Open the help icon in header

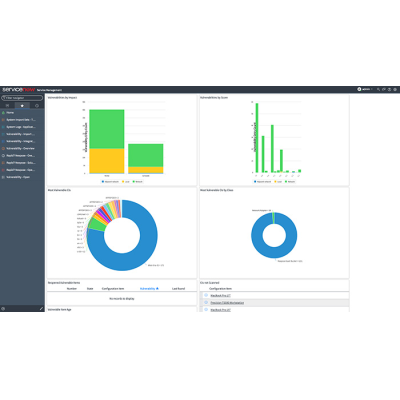click(x=389, y=89)
